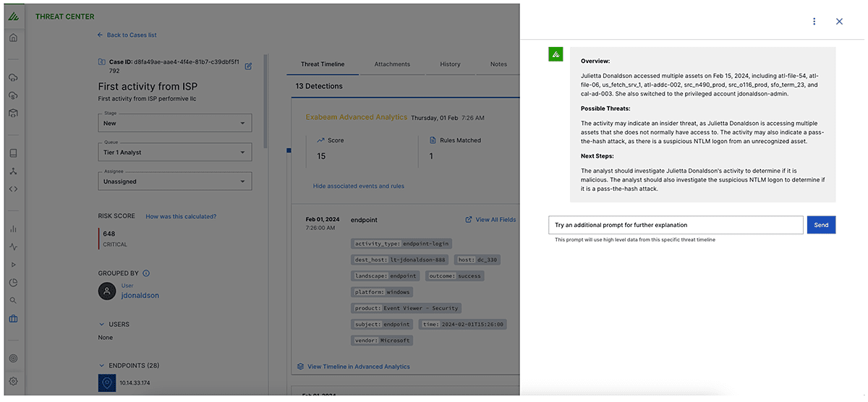Click Hide associated events and rules

pos(359,186)
